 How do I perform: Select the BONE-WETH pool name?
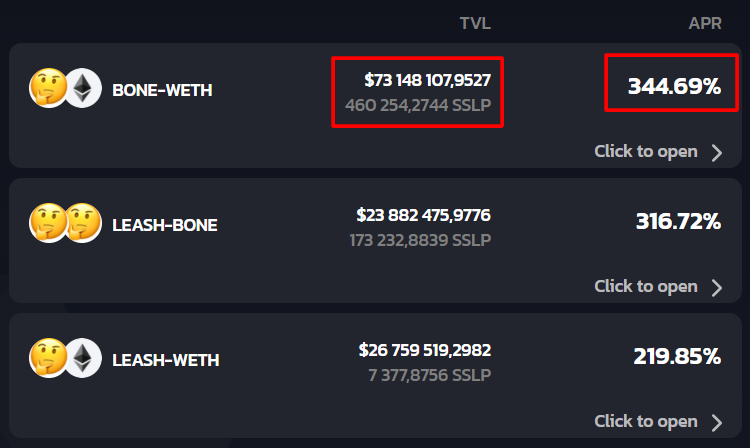(x=162, y=90)
